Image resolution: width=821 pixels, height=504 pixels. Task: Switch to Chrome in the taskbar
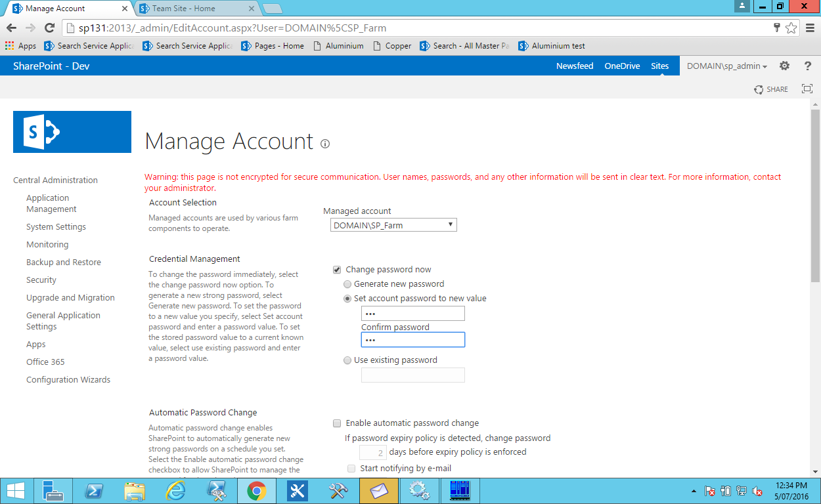point(256,490)
